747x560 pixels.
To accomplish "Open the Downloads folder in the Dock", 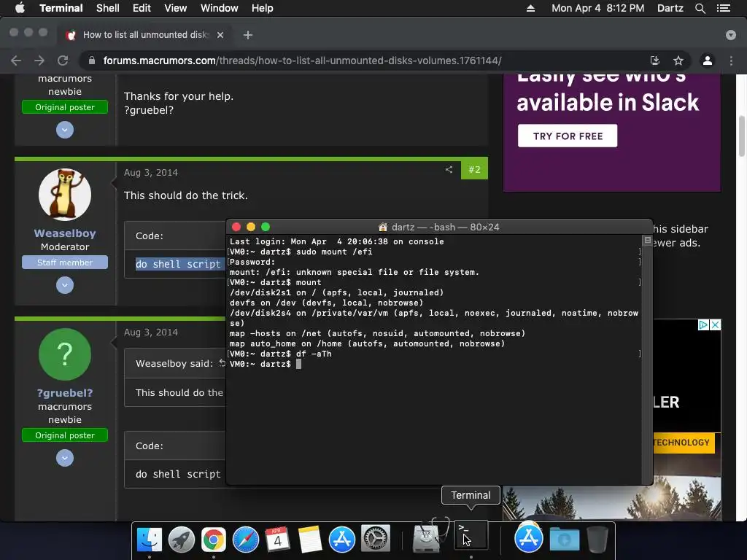I will tap(564, 540).
